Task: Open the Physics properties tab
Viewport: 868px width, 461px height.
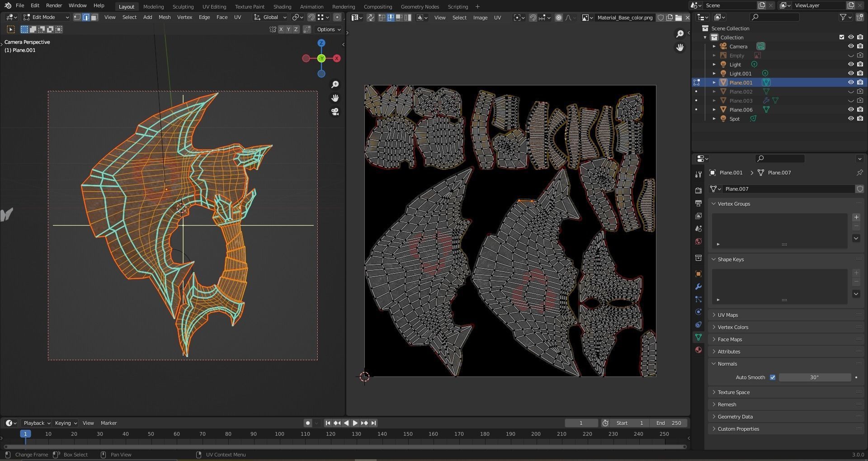Action: pos(698,312)
